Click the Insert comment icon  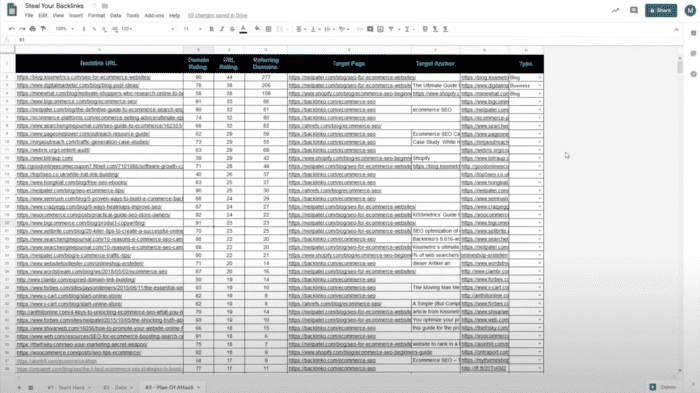pos(370,29)
